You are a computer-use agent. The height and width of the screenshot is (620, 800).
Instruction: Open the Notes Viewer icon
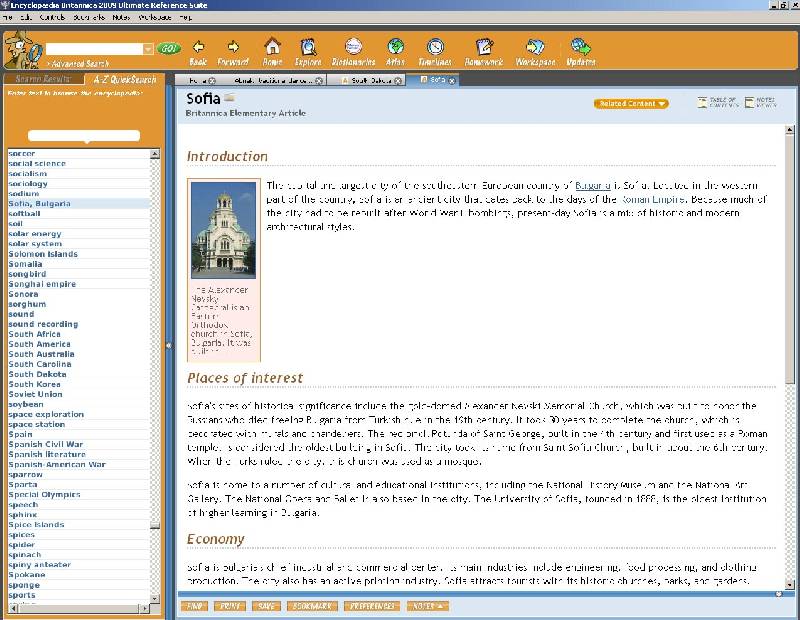pyautogui.click(x=760, y=103)
